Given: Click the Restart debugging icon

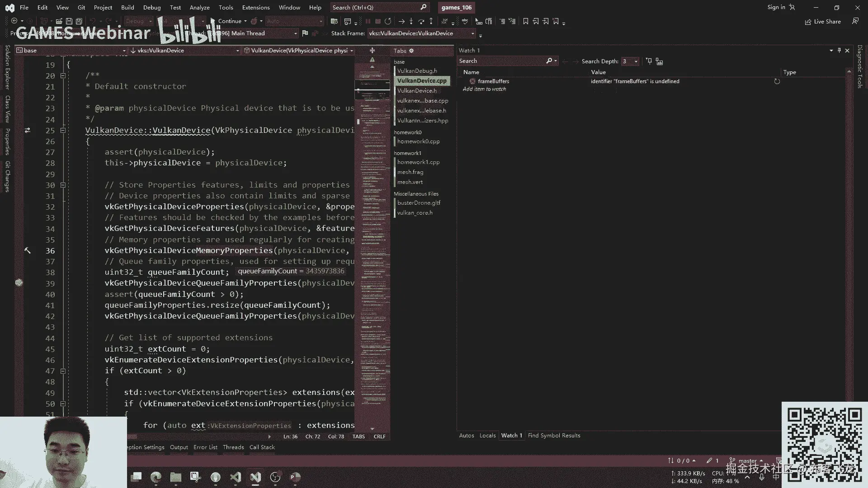Looking at the screenshot, I should tap(388, 21).
